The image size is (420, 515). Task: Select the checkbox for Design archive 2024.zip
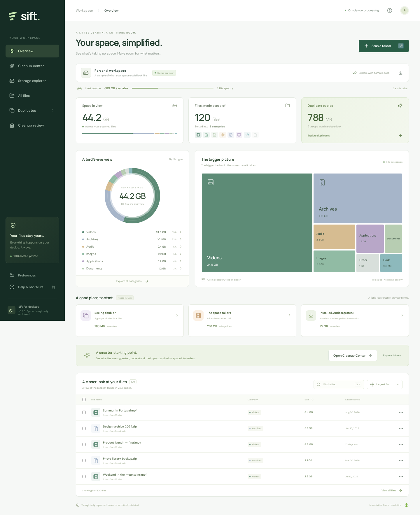coord(84,428)
